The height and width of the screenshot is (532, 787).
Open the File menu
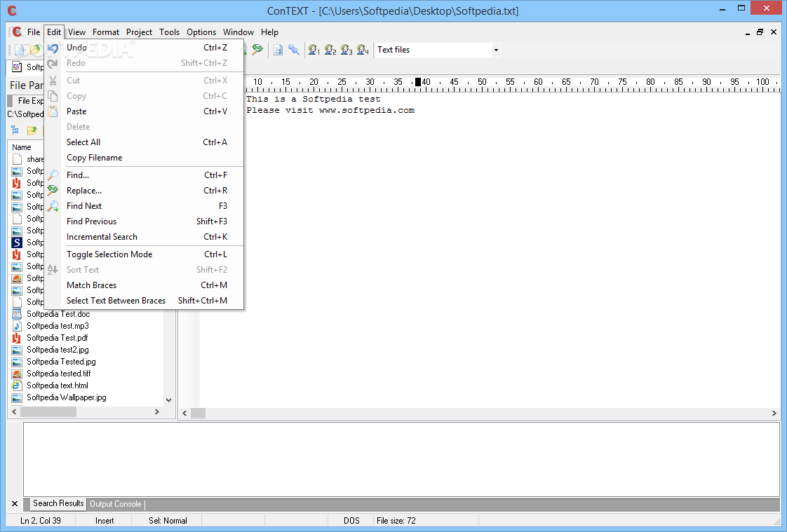click(x=34, y=32)
